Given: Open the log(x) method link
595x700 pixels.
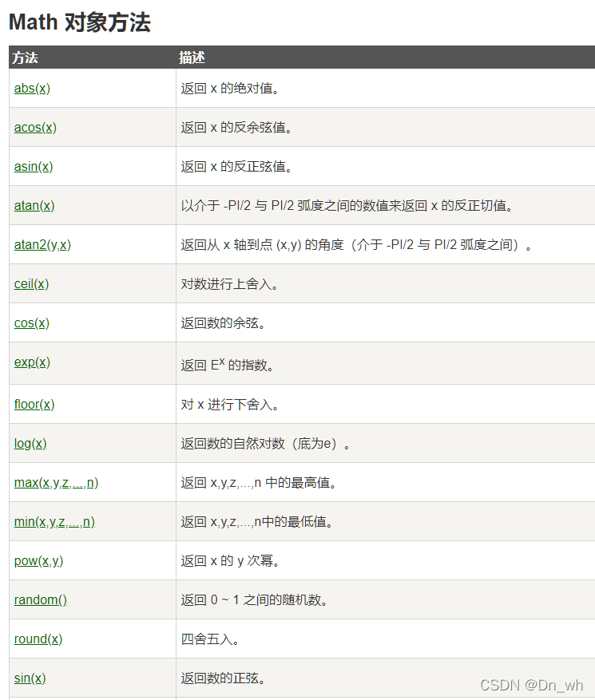Looking at the screenshot, I should pos(30,444).
